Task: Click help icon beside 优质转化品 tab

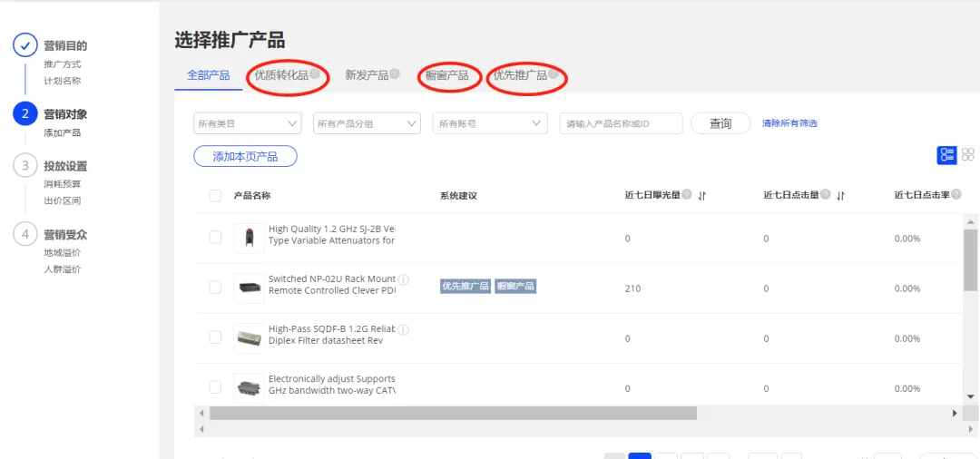Action: pos(315,73)
